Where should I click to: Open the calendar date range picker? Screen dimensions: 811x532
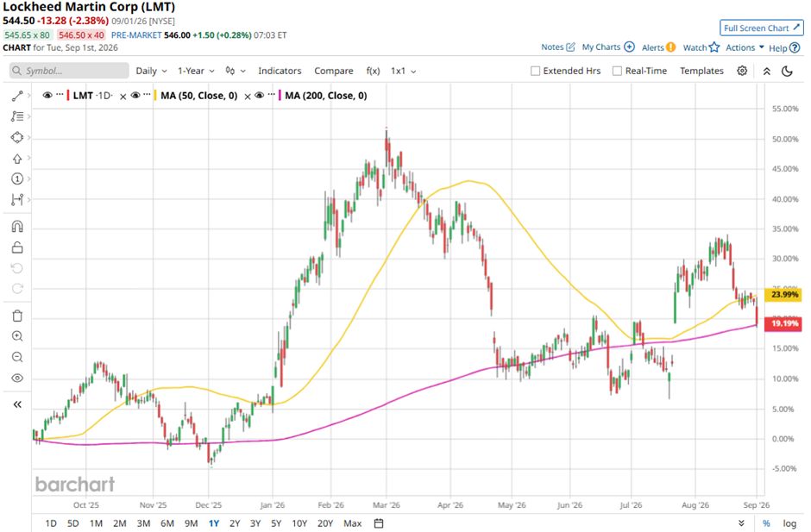pyautogui.click(x=379, y=523)
